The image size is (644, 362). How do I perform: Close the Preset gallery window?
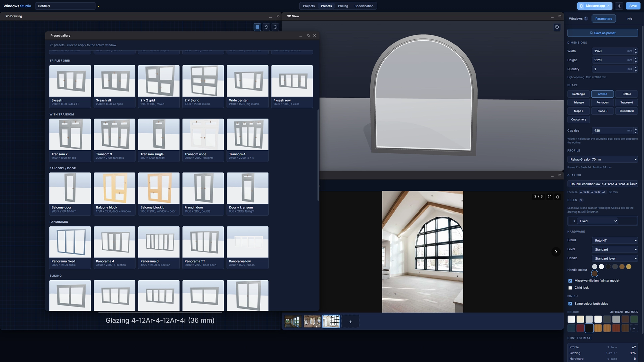315,35
